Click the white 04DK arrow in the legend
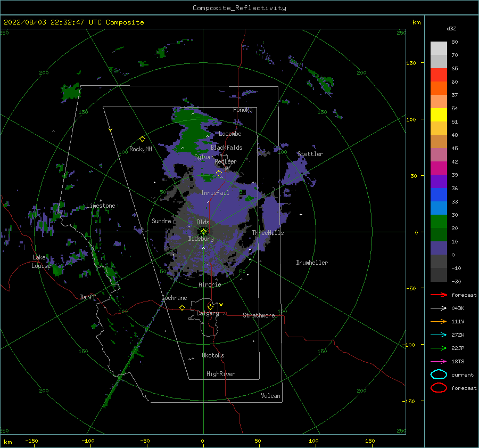Image resolution: width=479 pixels, height=448 pixels. pos(439,308)
